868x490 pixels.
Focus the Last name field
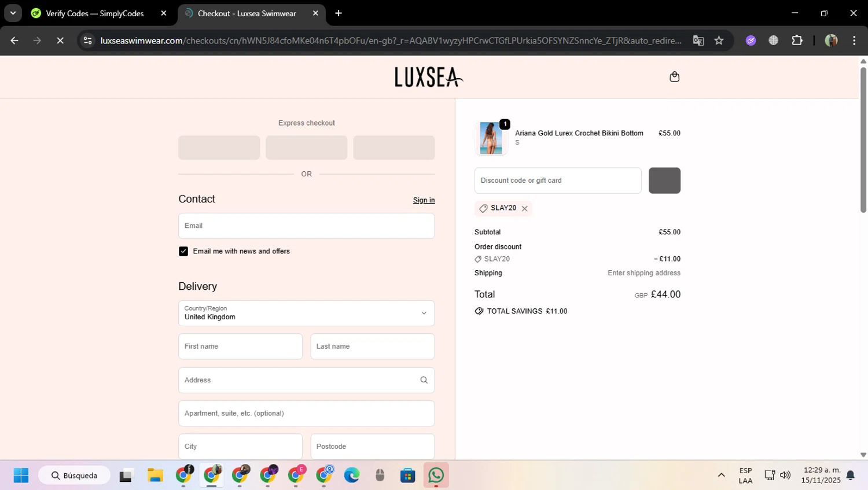click(x=373, y=347)
